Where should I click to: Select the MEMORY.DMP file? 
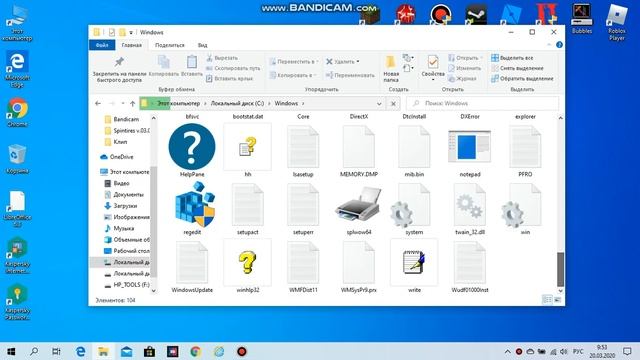[x=358, y=147]
